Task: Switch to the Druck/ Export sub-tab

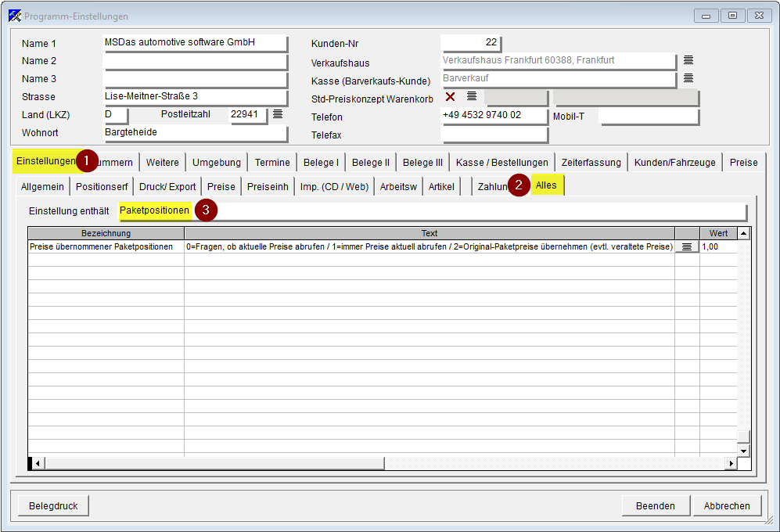Action: pyautogui.click(x=167, y=187)
